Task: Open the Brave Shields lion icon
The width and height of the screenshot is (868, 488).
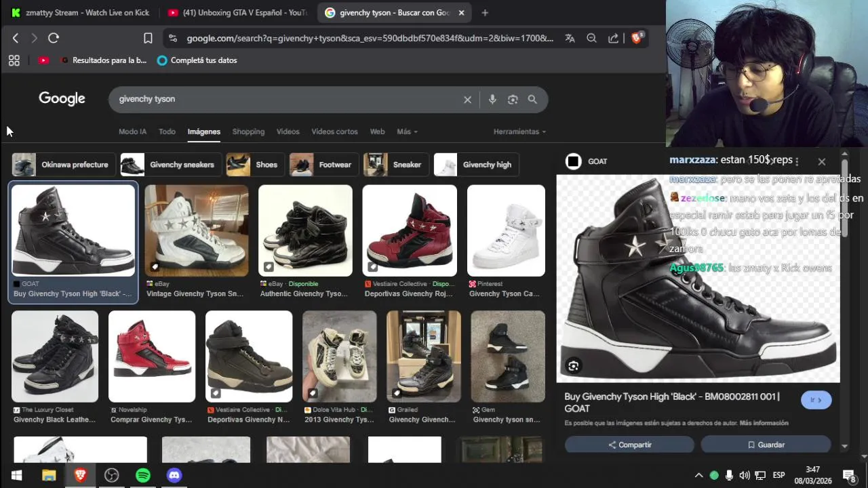Action: pyautogui.click(x=636, y=38)
